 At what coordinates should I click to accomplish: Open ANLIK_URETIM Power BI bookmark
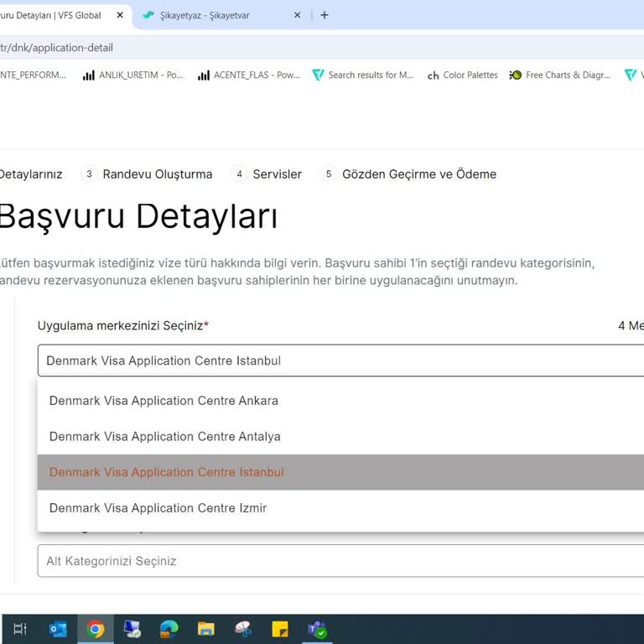[133, 75]
